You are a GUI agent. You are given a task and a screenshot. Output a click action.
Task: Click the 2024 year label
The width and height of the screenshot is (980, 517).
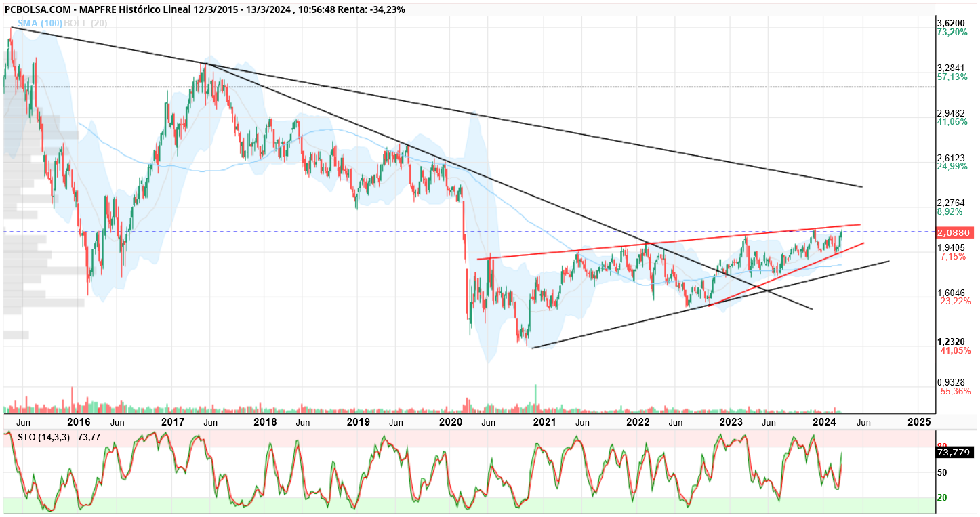(825, 421)
